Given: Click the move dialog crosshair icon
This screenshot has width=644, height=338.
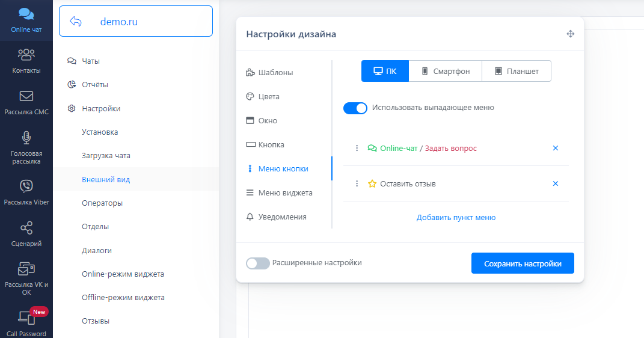Looking at the screenshot, I should tap(571, 34).
